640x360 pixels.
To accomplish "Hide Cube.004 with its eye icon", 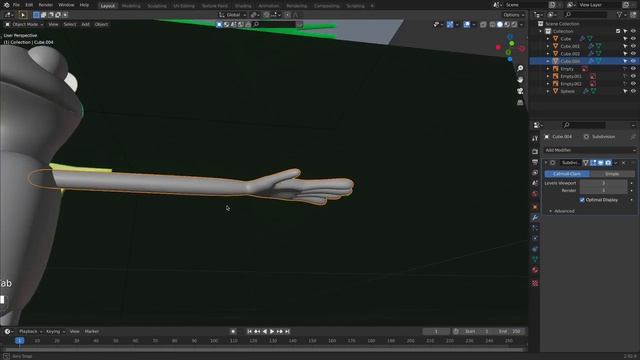I will [633, 61].
